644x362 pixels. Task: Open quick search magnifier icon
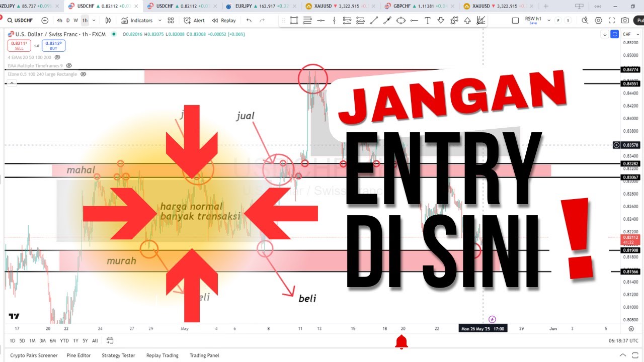[x=585, y=21]
